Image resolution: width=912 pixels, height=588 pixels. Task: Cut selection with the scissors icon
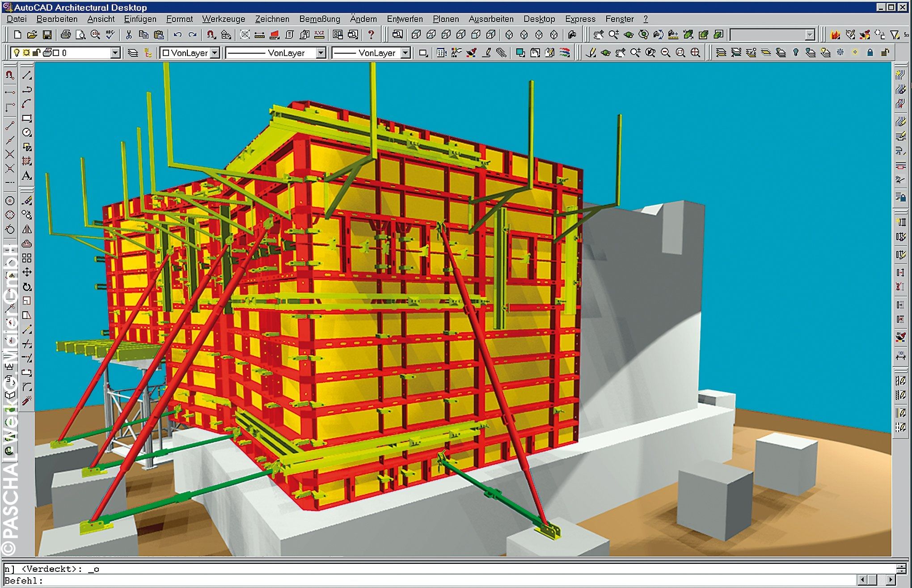[x=129, y=35]
